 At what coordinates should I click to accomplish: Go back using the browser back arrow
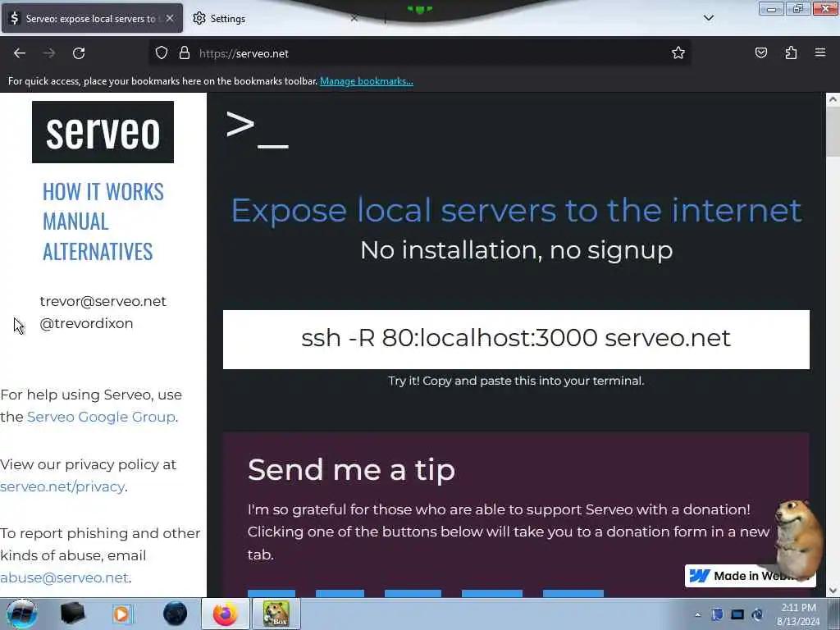point(20,53)
